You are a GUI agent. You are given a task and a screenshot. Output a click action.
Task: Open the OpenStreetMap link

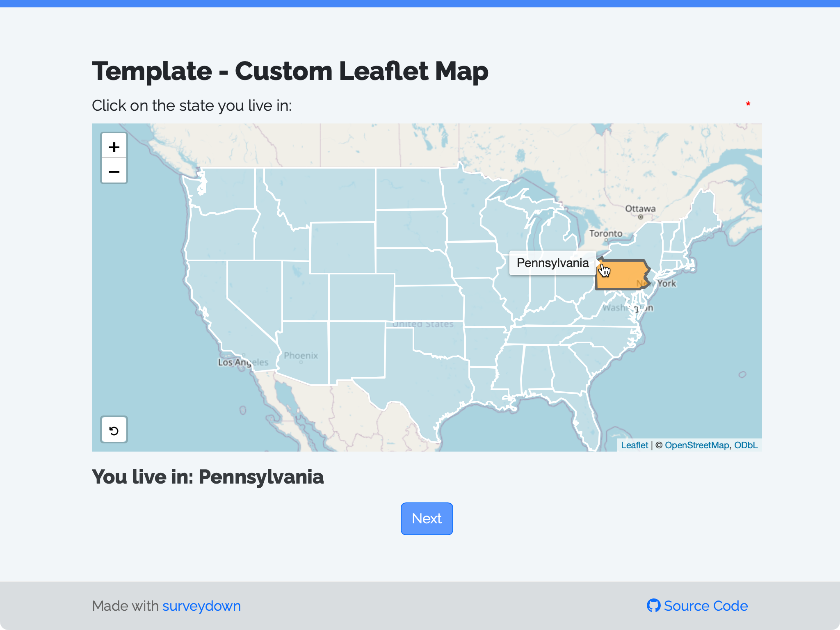click(698, 445)
